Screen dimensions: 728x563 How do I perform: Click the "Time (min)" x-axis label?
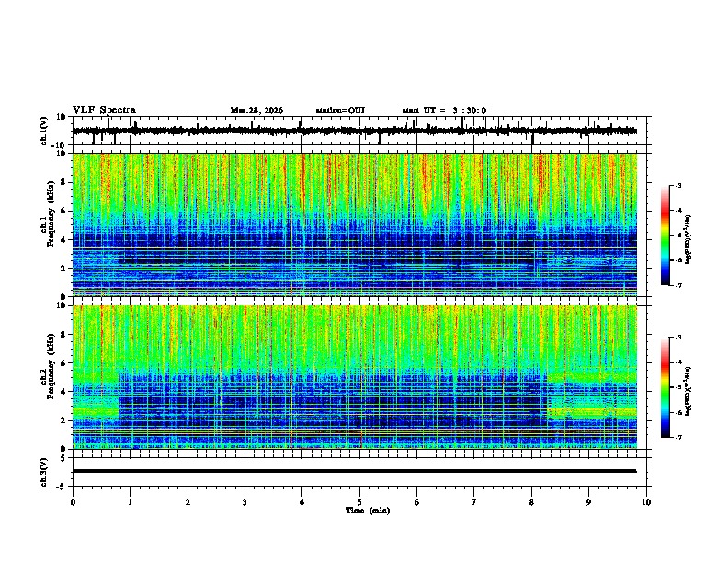click(368, 511)
